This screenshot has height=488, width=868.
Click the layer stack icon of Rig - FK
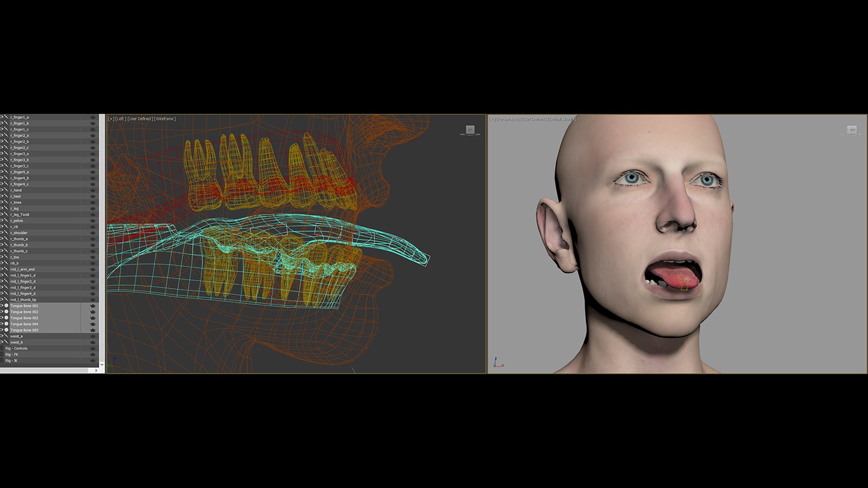(2, 354)
